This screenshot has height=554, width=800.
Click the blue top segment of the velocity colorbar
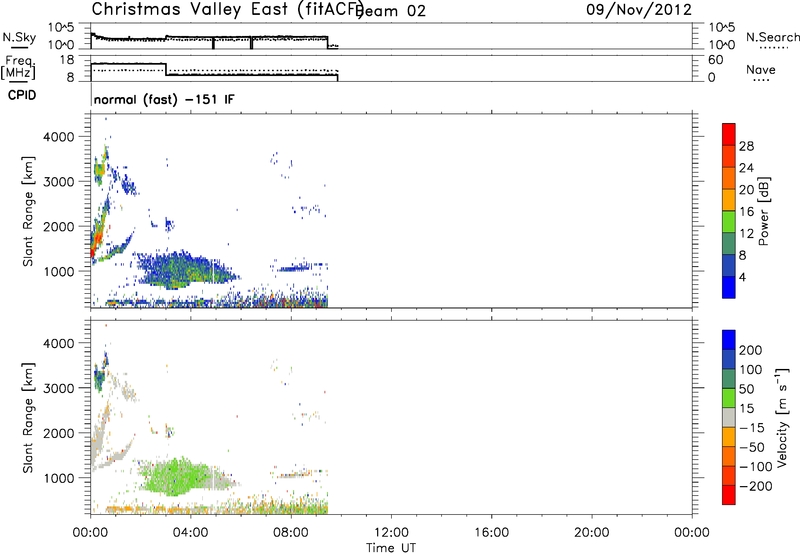(729, 340)
